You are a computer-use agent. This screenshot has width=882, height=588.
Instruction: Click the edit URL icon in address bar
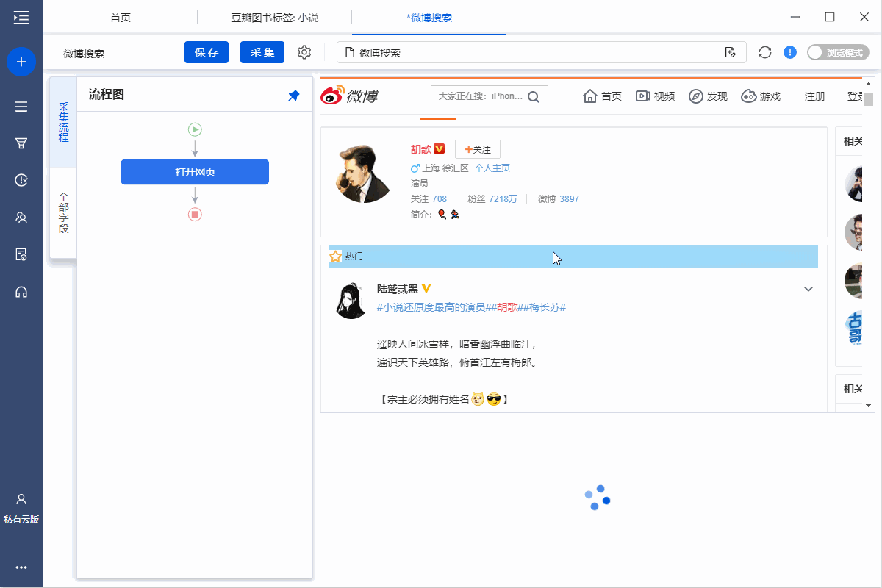coord(730,52)
